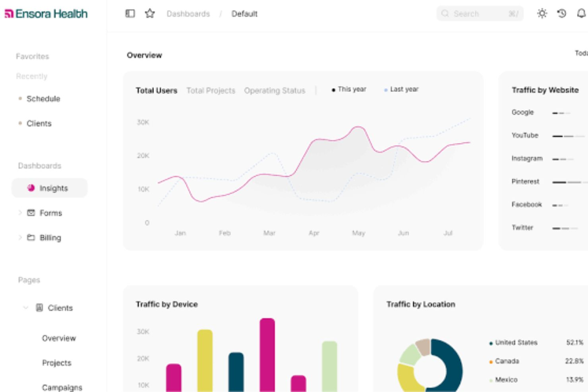Click the Default breadcrumb

pyautogui.click(x=244, y=14)
